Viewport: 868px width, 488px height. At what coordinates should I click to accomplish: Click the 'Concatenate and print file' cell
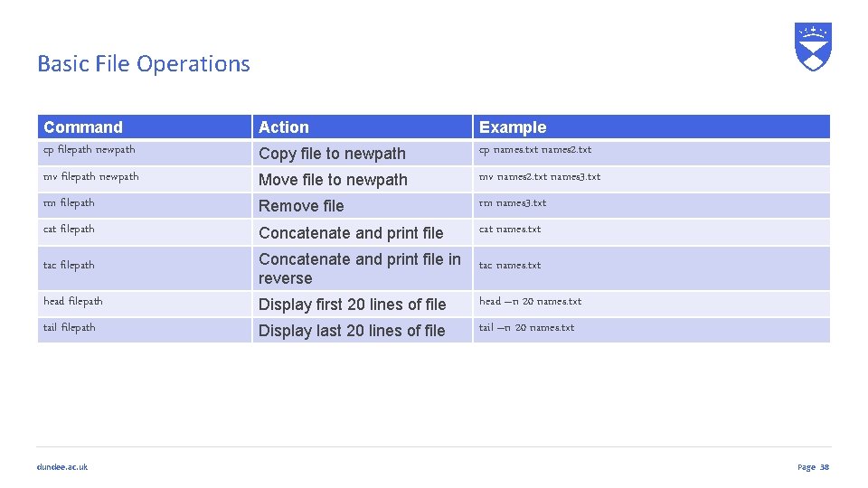pyautogui.click(x=363, y=232)
